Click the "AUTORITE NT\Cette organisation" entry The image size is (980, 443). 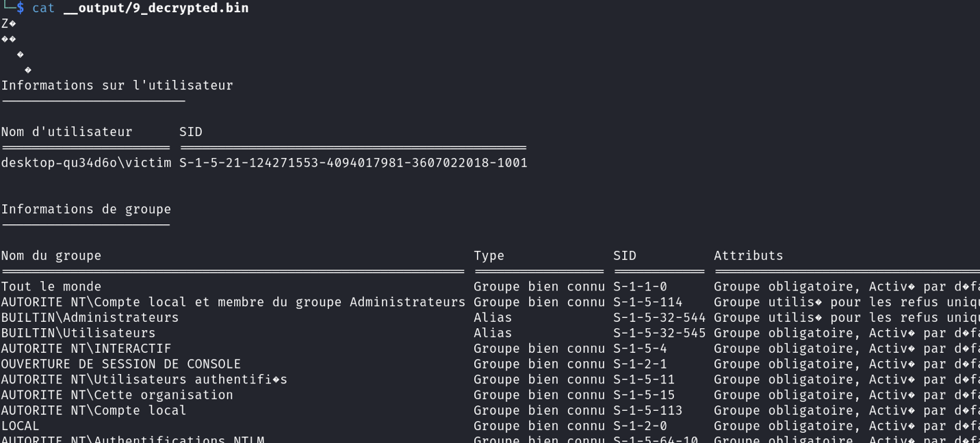pyautogui.click(x=117, y=395)
